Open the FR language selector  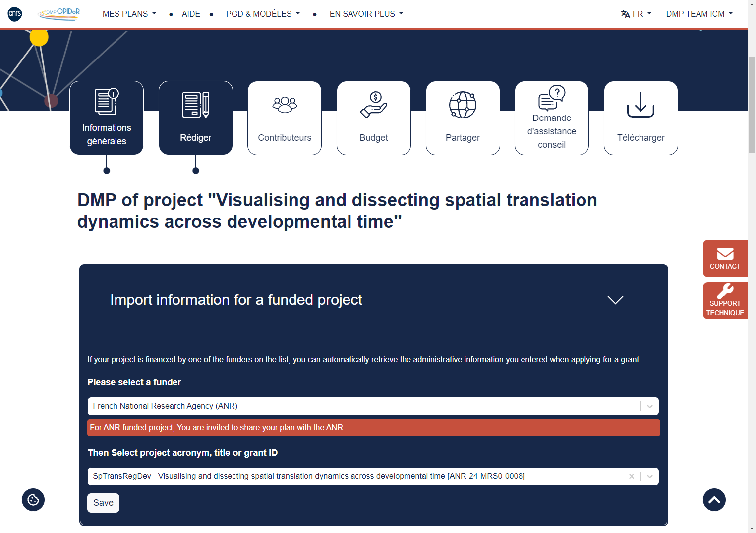[637, 14]
